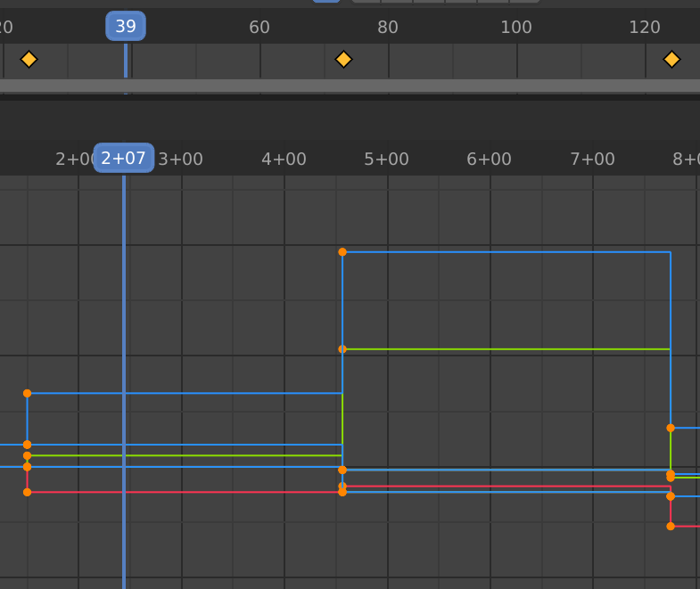
Task: Click frame 60 on the timeline ruler
Action: click(x=259, y=28)
